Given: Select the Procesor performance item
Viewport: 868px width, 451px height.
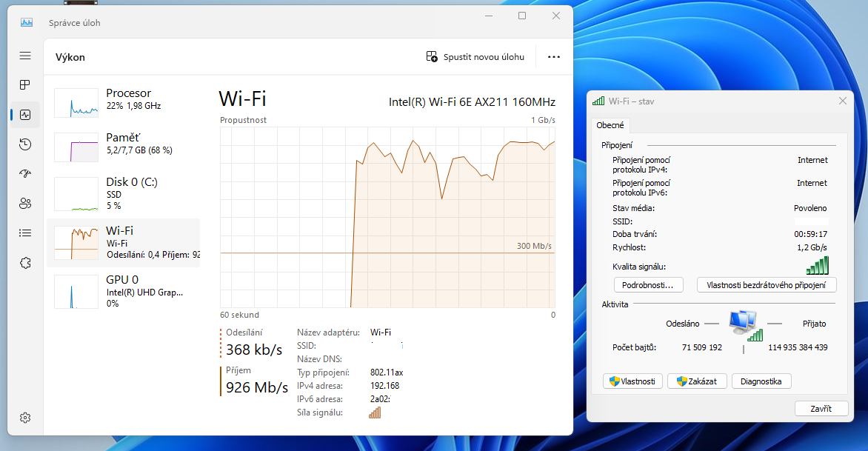Looking at the screenshot, I should (x=124, y=103).
